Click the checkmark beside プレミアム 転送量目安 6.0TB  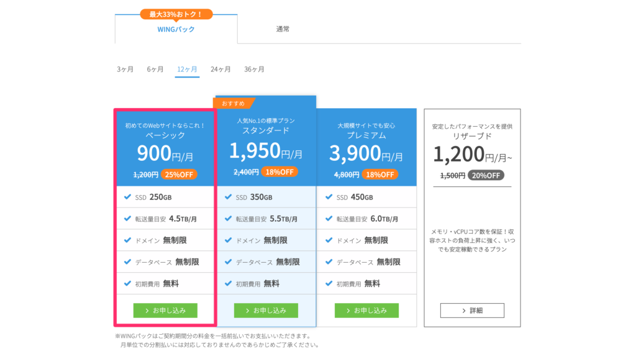pos(329,219)
